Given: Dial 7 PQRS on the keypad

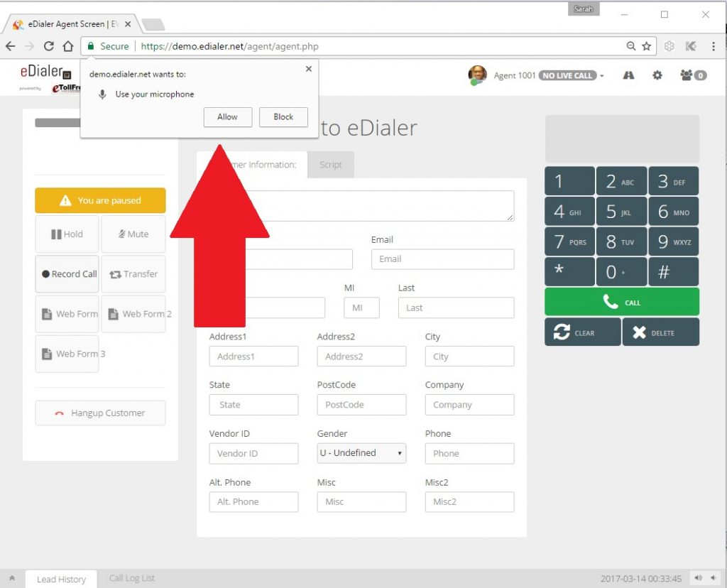Looking at the screenshot, I should tap(570, 241).
